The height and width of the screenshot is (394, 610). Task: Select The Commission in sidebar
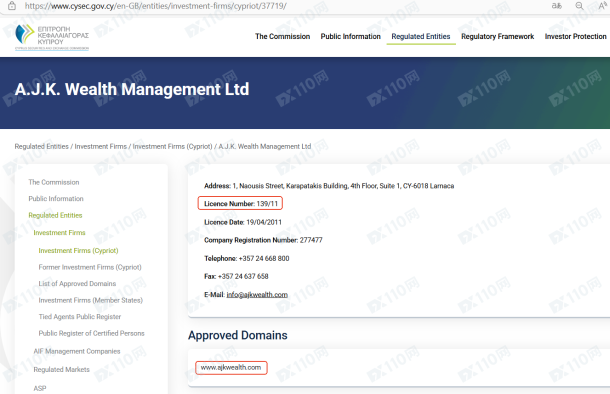[x=54, y=182]
